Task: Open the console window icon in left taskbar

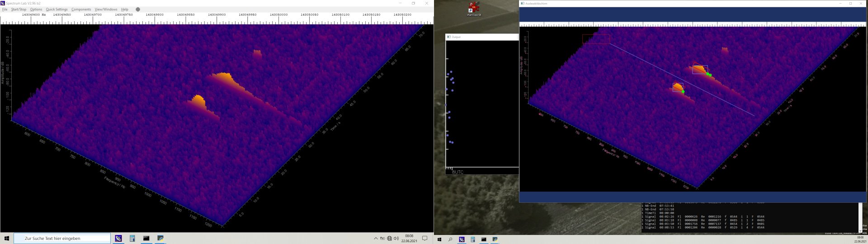Action: coord(146,238)
